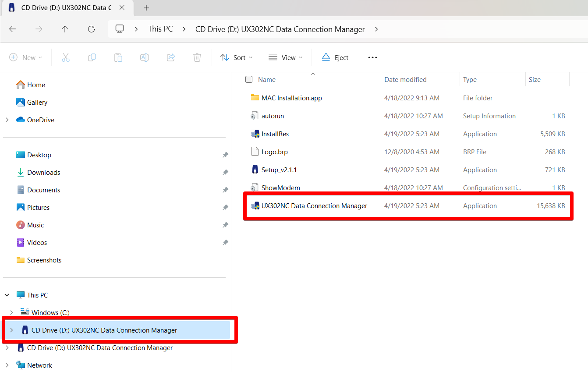
Task: Click the chevron after CD Drive breadcrumb
Action: 376,29
